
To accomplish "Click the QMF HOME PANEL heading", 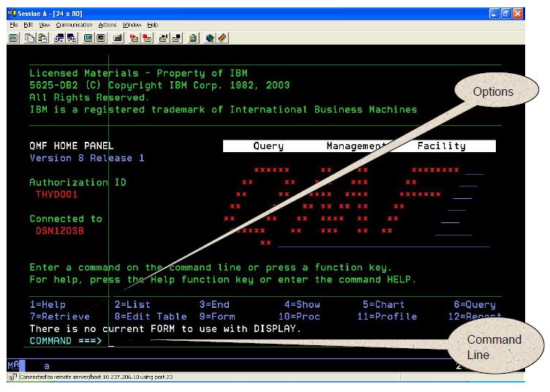I will (72, 146).
